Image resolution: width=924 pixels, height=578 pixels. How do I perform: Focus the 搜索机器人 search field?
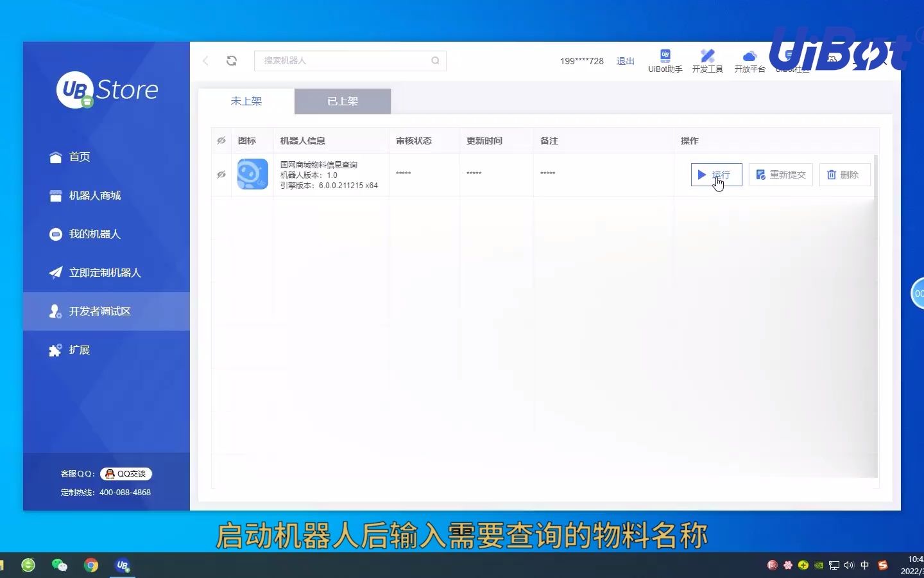(350, 60)
